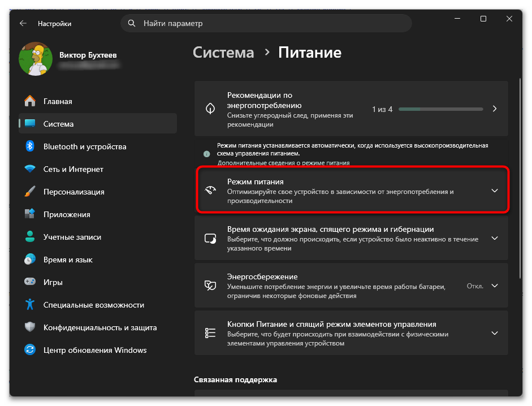Click the leaf icon for energy recommendations
The height and width of the screenshot is (406, 532).
point(210,109)
